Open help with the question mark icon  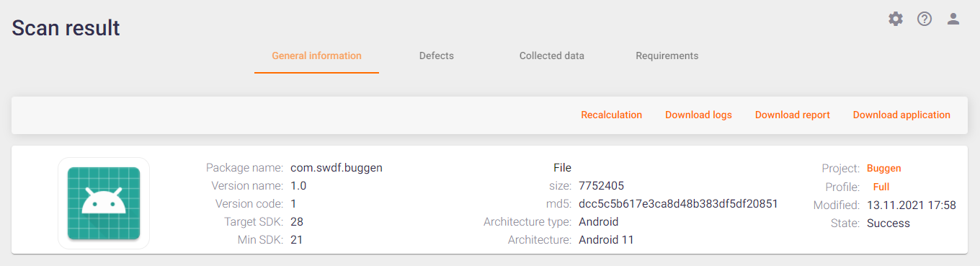pyautogui.click(x=925, y=19)
